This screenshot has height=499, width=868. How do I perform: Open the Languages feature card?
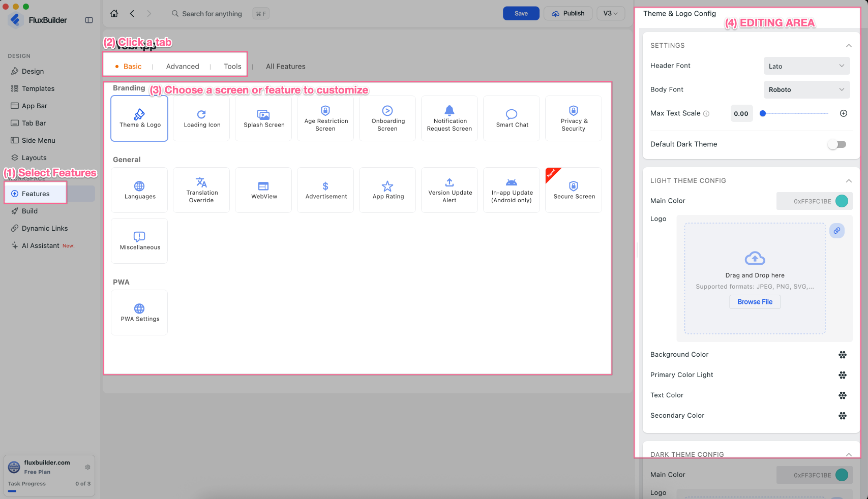coord(139,190)
